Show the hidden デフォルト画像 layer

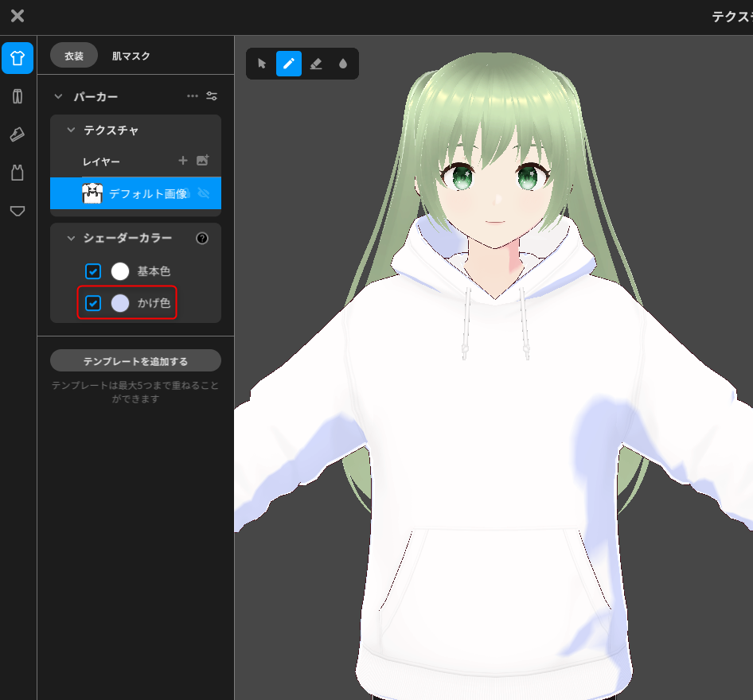(x=205, y=193)
